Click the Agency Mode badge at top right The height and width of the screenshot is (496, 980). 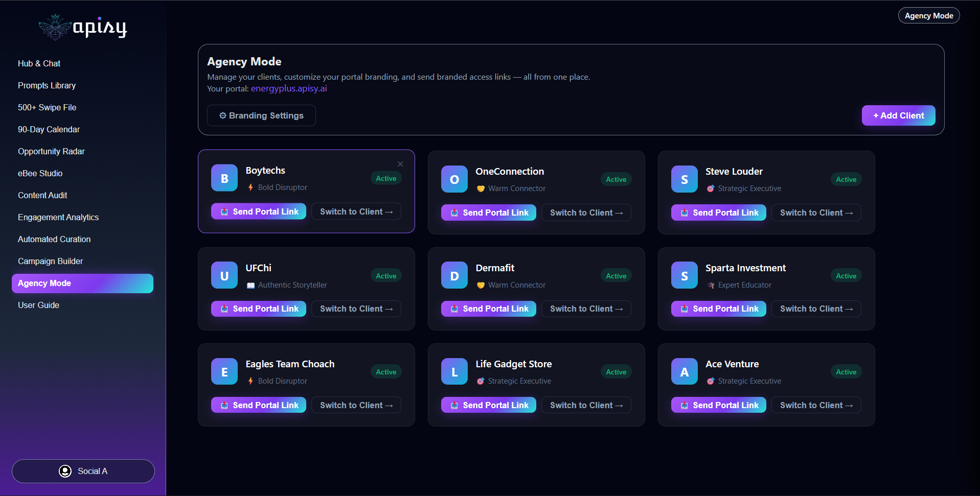(929, 16)
